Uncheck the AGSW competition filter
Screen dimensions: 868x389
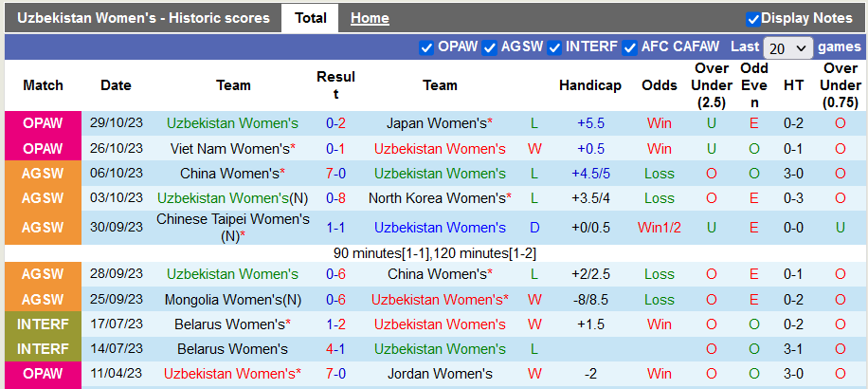(489, 46)
